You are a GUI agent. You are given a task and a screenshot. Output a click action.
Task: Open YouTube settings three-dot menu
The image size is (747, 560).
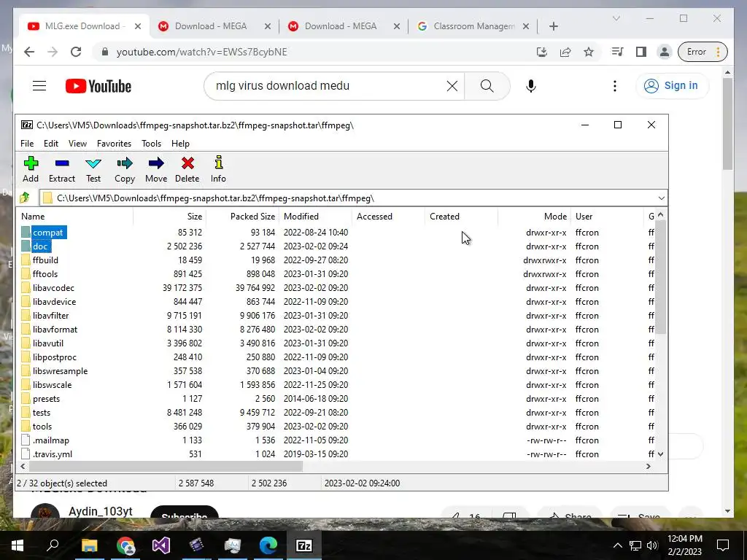point(615,86)
